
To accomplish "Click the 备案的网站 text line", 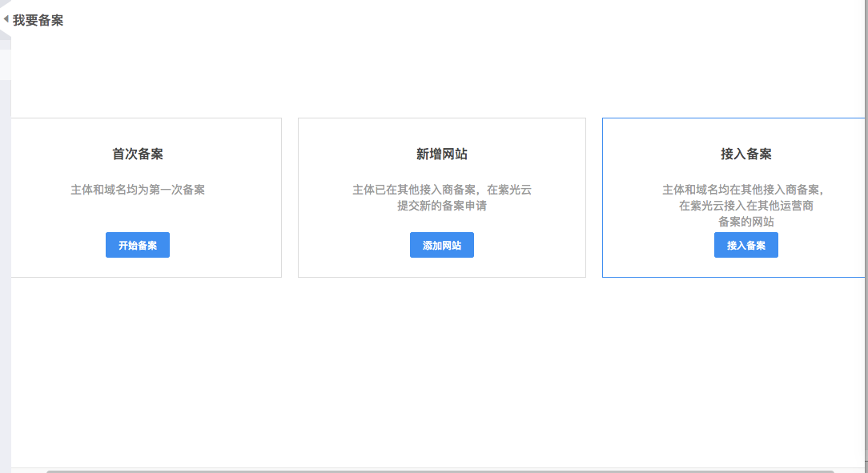I will click(746, 222).
